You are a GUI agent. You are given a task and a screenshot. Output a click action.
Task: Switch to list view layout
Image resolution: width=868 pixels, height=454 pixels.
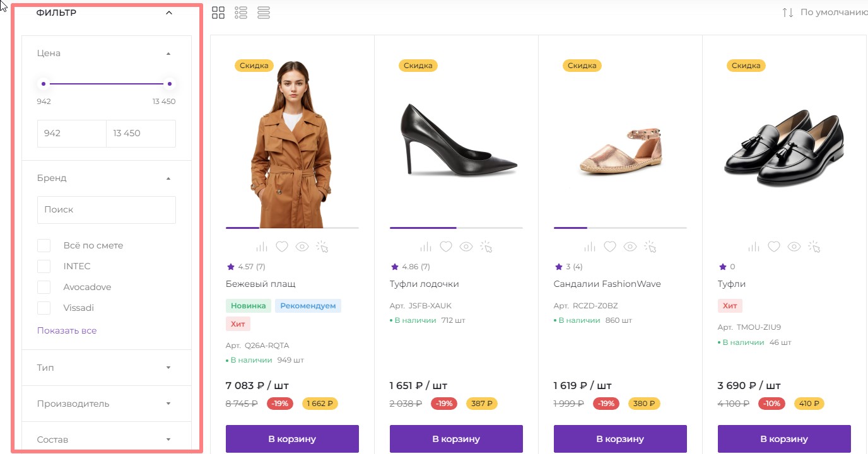point(240,13)
